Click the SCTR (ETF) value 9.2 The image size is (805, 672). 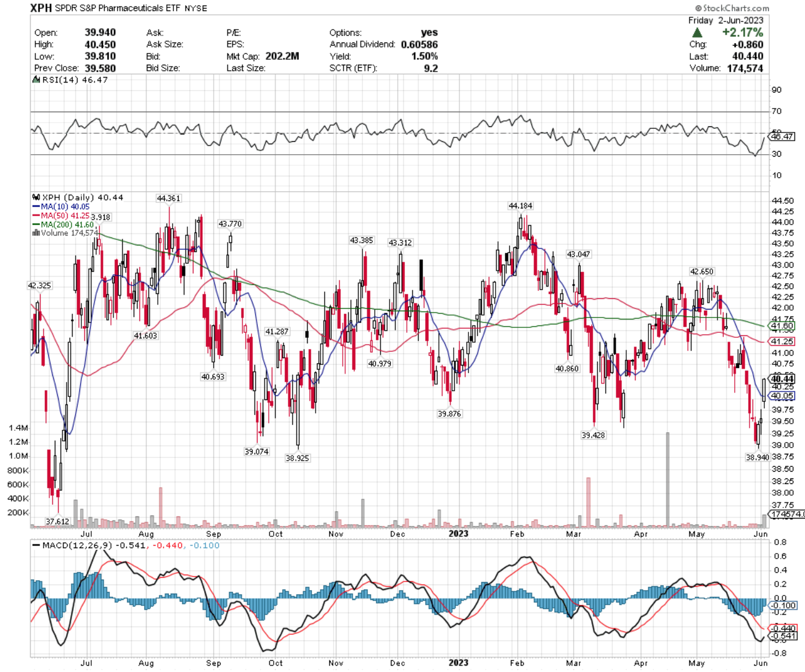point(431,68)
